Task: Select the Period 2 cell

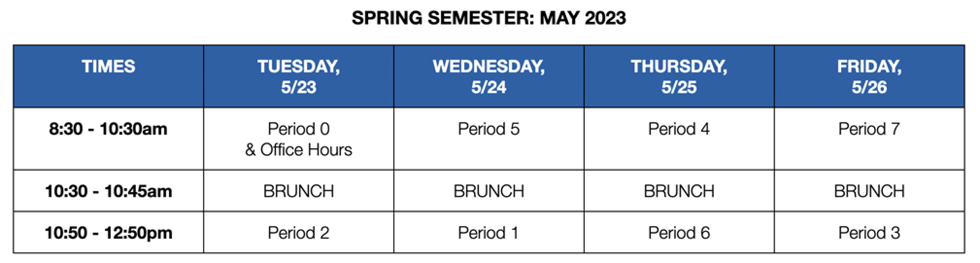Action: pyautogui.click(x=299, y=232)
